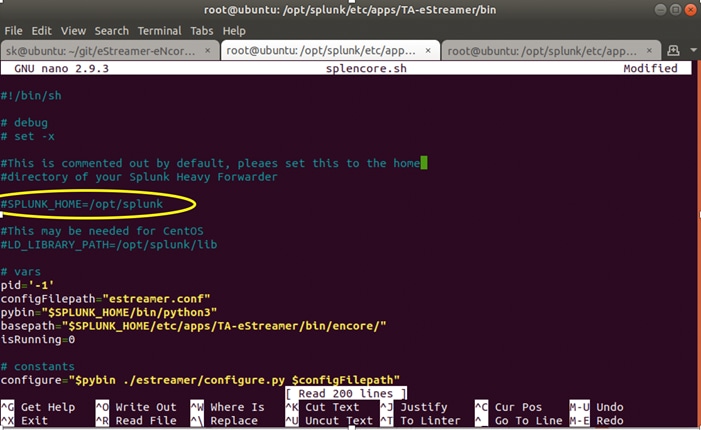This screenshot has height=430, width=701.
Task: Click the '#This may be needed for CentOS' line
Action: tap(102, 231)
